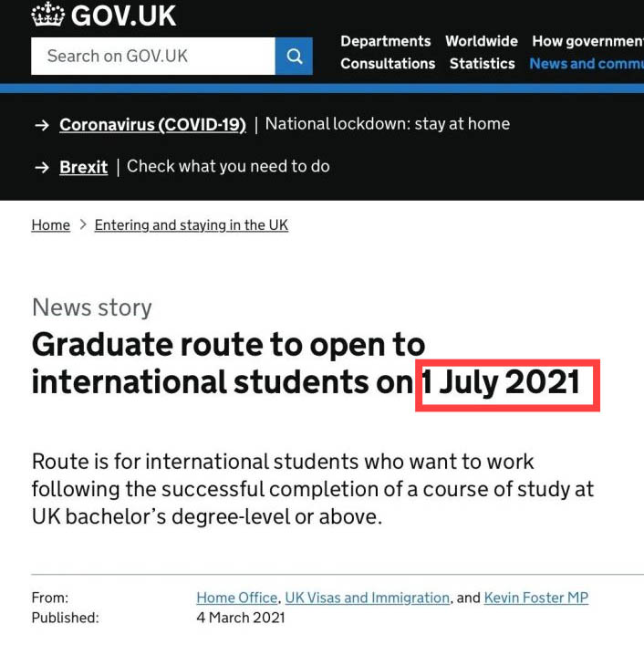The width and height of the screenshot is (644, 645).
Task: Click the GOV.UK wordmark text
Action: pos(123,16)
